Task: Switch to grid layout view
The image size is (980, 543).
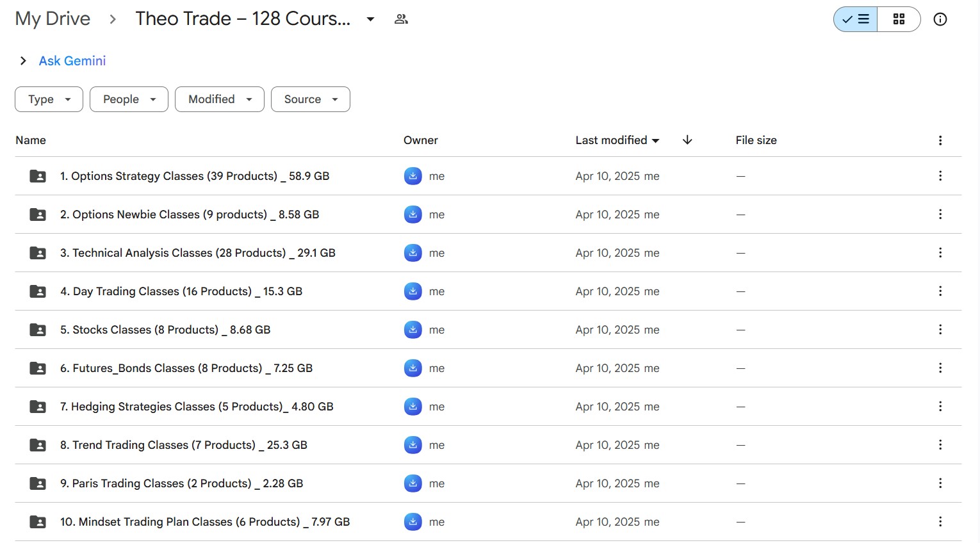Action: pos(899,19)
